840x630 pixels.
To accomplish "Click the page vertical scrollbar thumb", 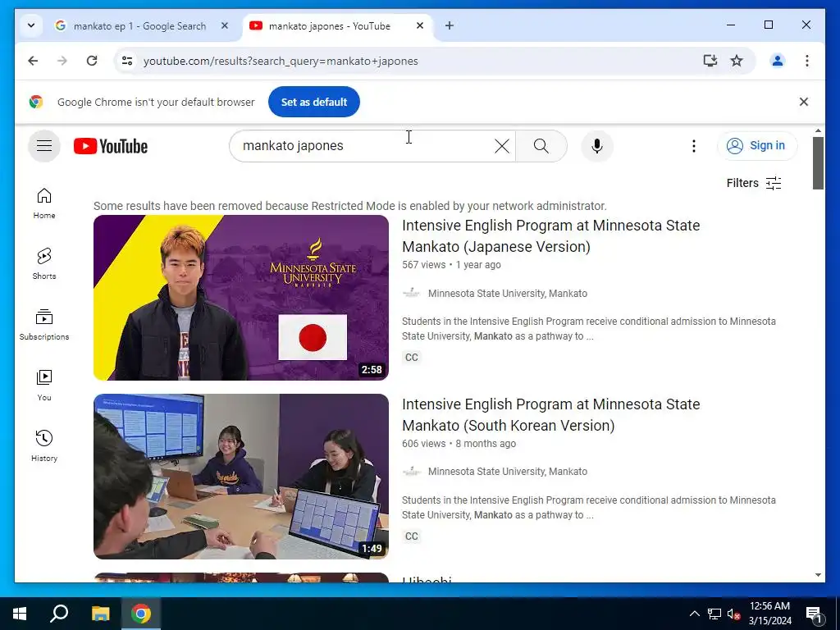I will coord(818,163).
